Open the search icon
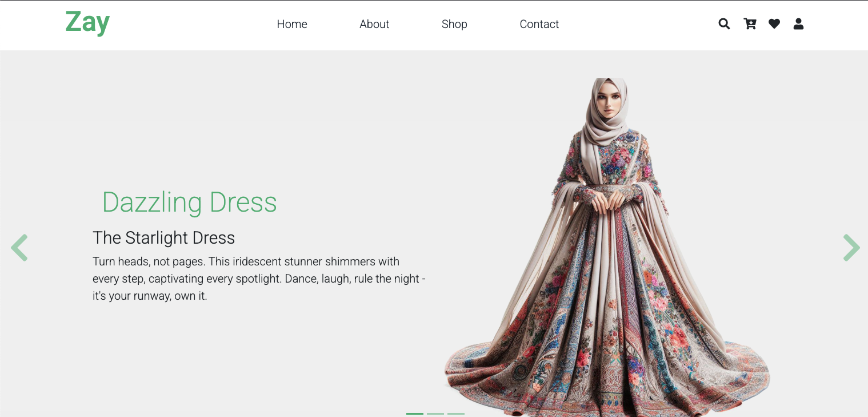The width and height of the screenshot is (868, 417). 724,24
